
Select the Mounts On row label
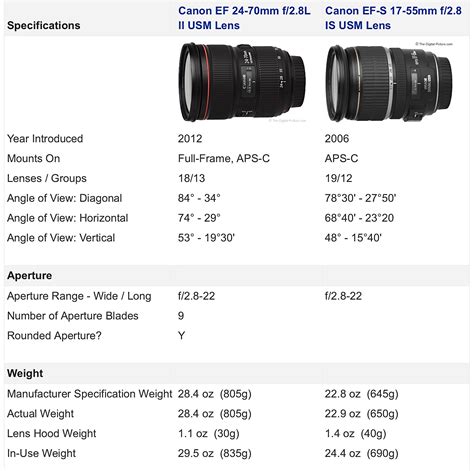point(33,158)
